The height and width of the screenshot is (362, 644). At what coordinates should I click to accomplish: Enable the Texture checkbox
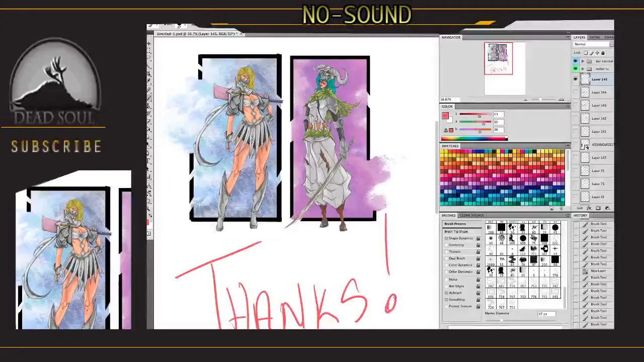[x=446, y=251]
